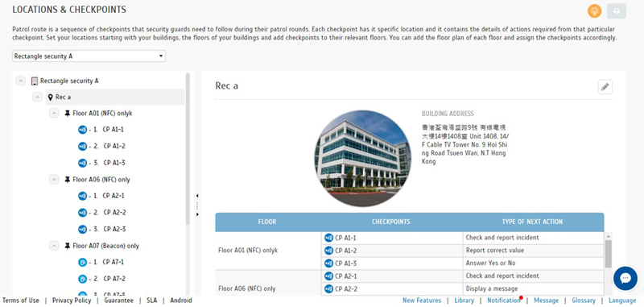Image resolution: width=644 pixels, height=307 pixels.
Task: Click the circular building photo thumbnail
Action: click(x=363, y=158)
